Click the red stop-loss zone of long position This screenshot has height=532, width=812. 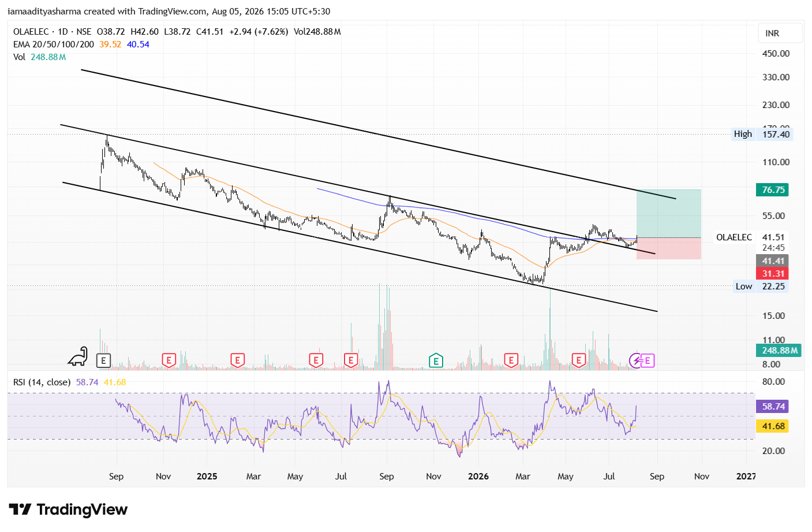point(669,248)
